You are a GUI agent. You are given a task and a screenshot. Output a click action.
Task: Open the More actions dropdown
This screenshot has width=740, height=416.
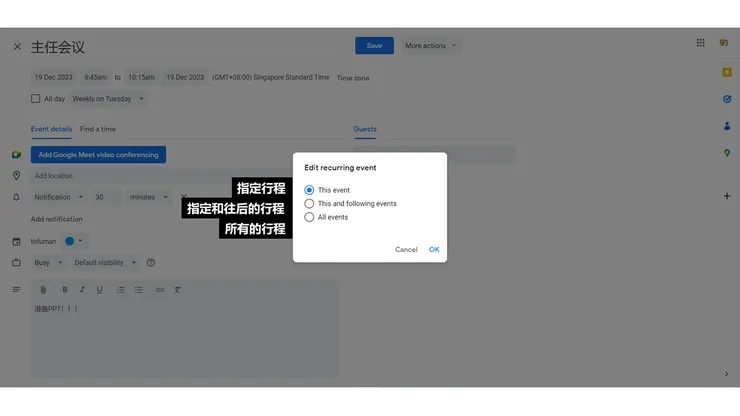(x=430, y=46)
